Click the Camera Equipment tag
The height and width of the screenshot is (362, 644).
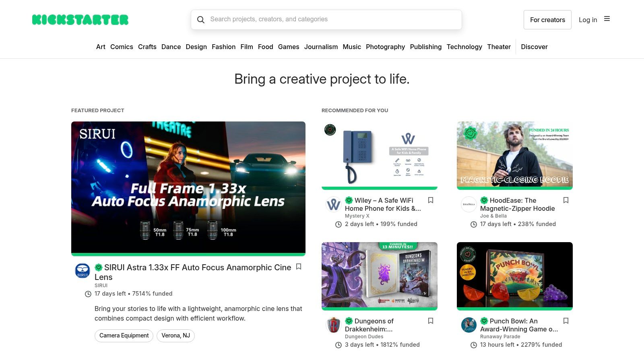pyautogui.click(x=124, y=335)
